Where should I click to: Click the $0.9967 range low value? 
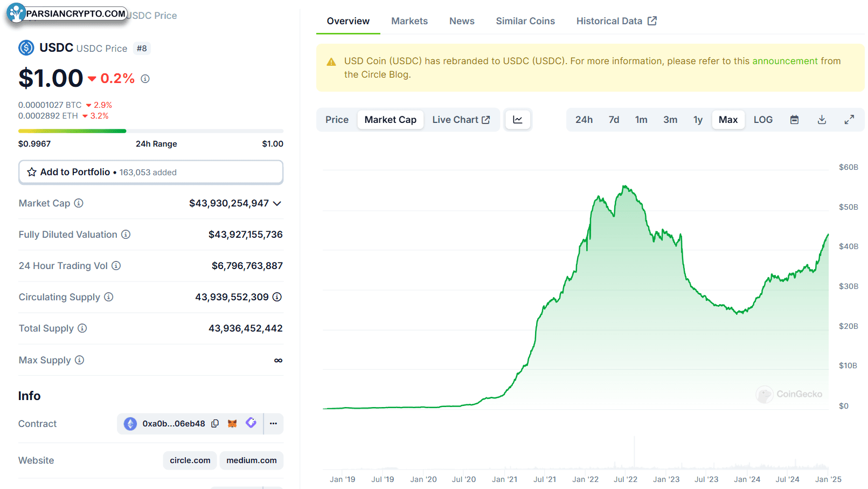(34, 144)
